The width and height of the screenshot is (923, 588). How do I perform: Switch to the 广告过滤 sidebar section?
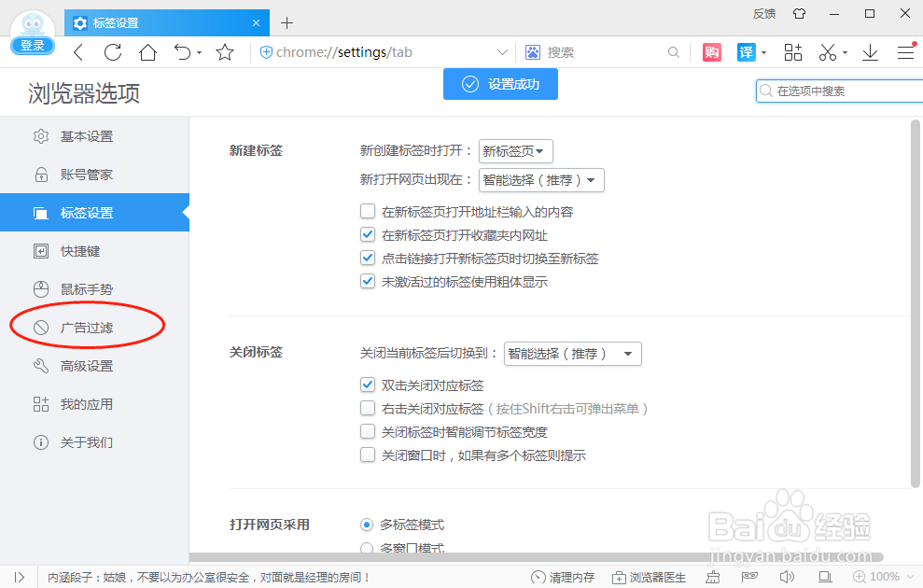[x=89, y=327]
